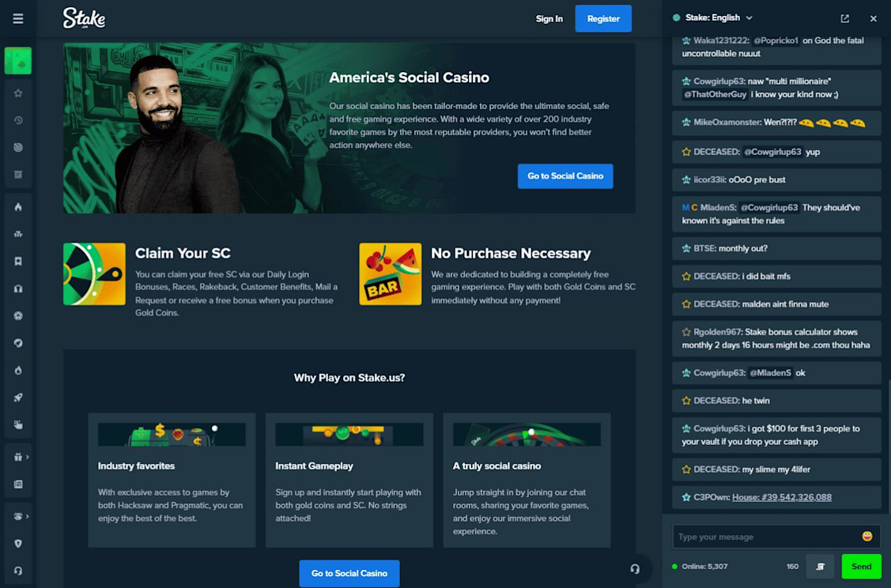Click the Stake logo in the header

click(x=84, y=18)
